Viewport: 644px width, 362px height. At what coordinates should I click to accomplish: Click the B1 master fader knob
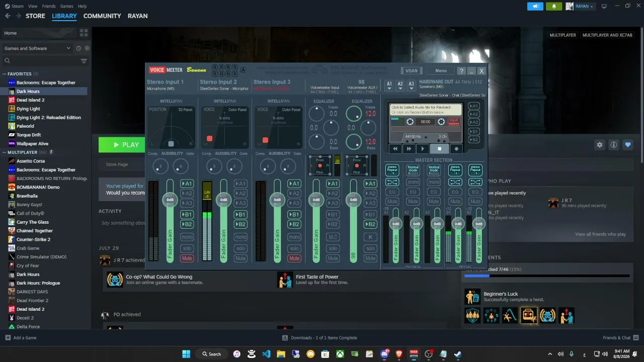coord(458,224)
